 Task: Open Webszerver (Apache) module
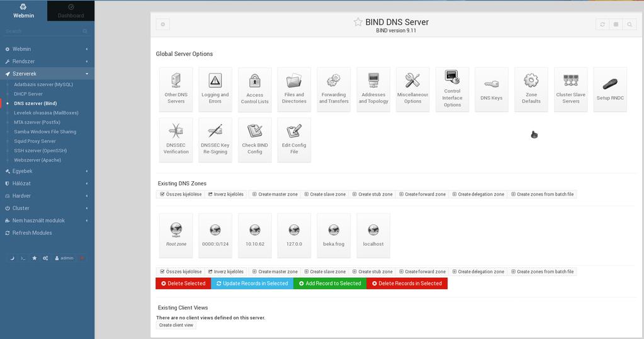pos(37,160)
